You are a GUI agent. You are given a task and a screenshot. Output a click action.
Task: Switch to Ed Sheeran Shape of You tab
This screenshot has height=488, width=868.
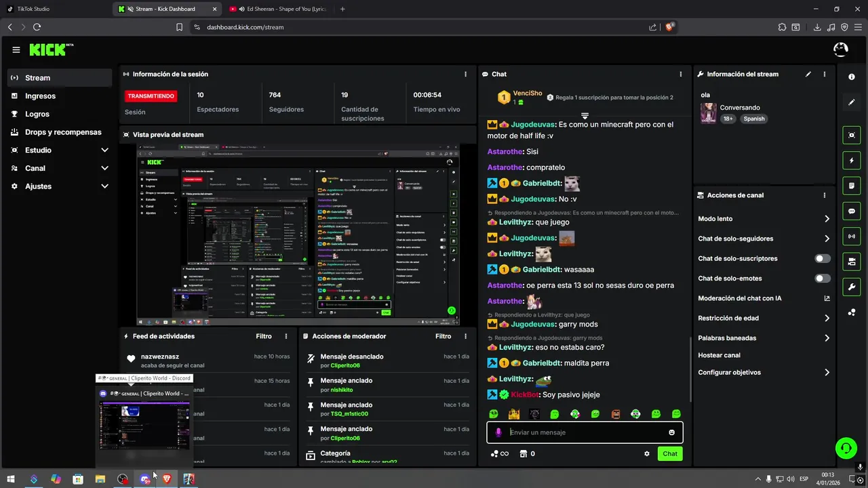[x=279, y=9]
